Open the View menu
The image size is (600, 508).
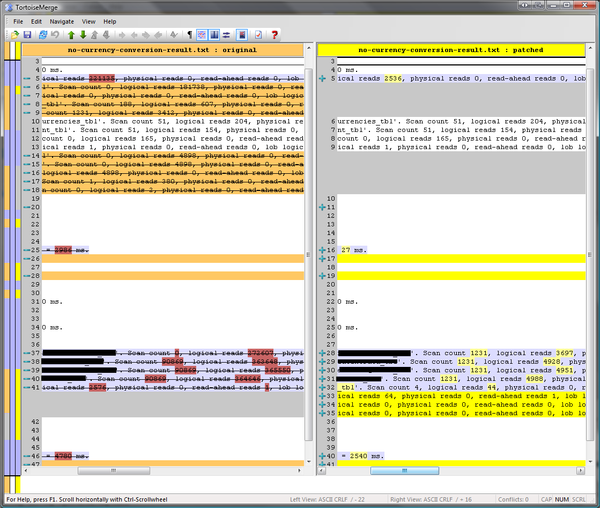click(88, 21)
